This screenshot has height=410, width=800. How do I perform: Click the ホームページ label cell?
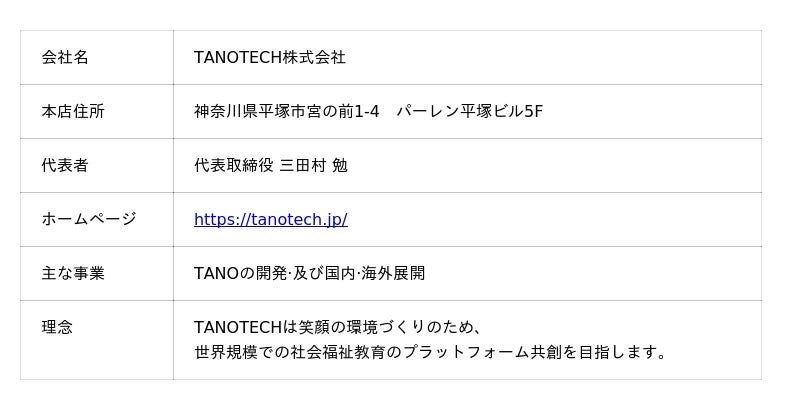(89, 220)
